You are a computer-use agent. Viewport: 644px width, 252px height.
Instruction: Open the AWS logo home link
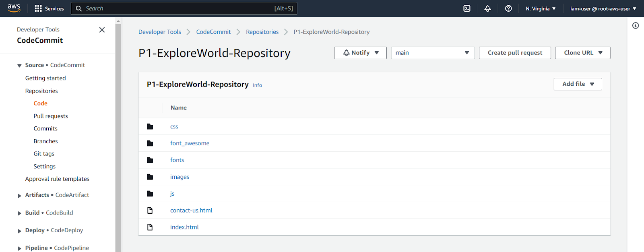pos(14,8)
